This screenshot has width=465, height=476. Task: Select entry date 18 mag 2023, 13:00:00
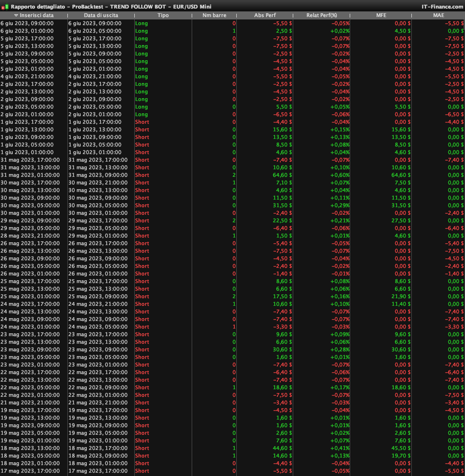point(30,449)
